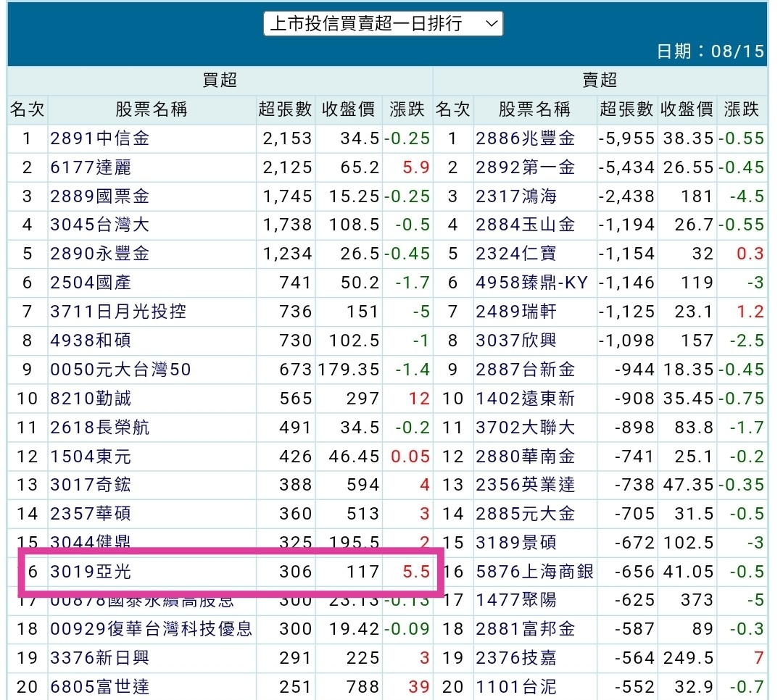
Task: Open the 1402遠東新 stock link
Action: point(526,399)
